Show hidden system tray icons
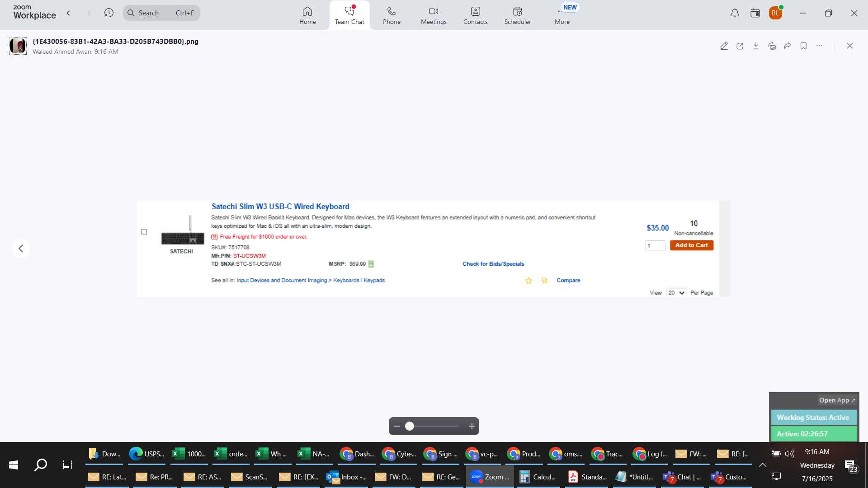Image resolution: width=868 pixels, height=488 pixels. [762, 465]
